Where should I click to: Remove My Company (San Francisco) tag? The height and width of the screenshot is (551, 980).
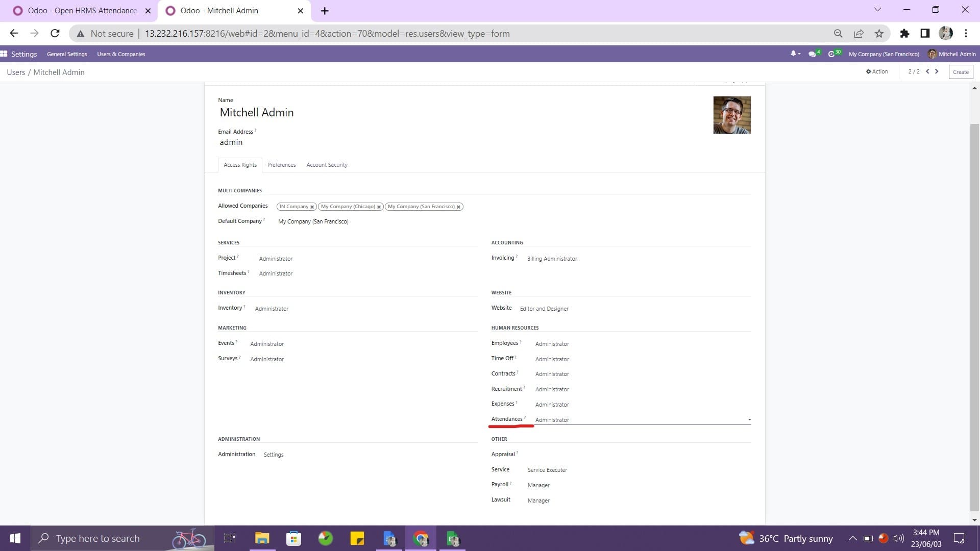[458, 207]
